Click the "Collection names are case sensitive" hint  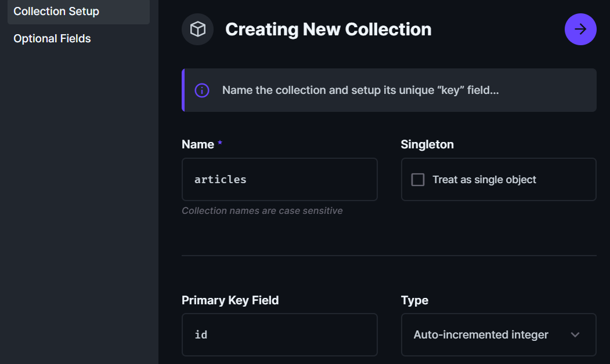click(262, 211)
